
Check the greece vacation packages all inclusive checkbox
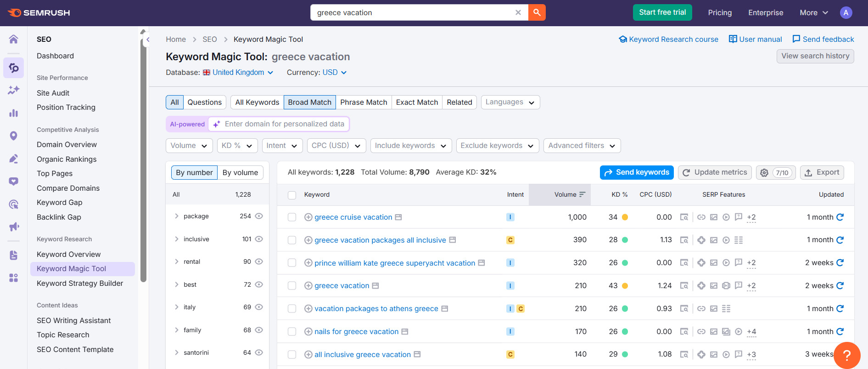[292, 240]
